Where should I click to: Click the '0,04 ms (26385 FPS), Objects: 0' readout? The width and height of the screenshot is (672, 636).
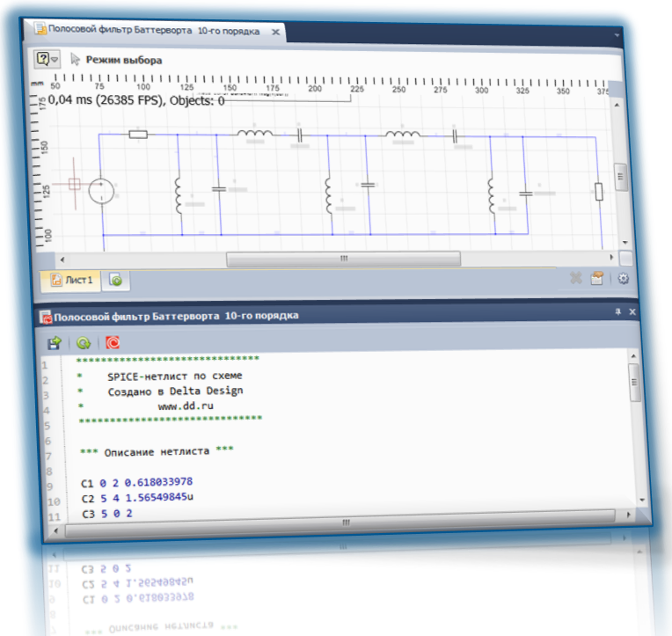click(x=135, y=100)
